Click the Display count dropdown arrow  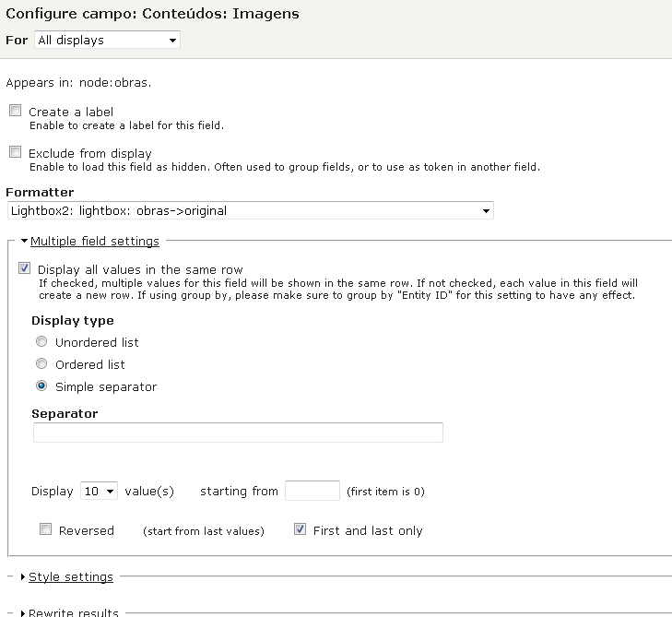click(x=110, y=492)
